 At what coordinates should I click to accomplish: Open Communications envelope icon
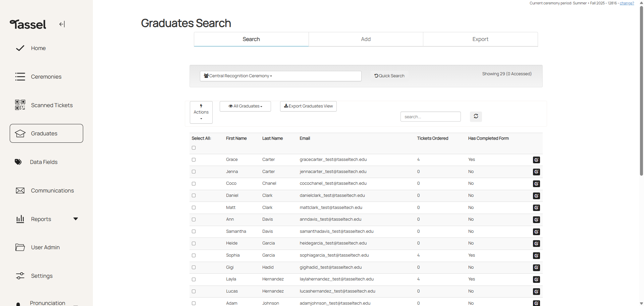click(x=20, y=190)
